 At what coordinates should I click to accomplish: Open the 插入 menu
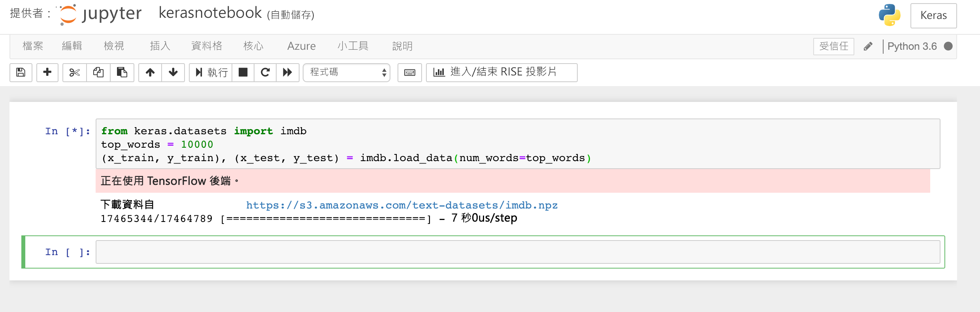pyautogui.click(x=160, y=46)
